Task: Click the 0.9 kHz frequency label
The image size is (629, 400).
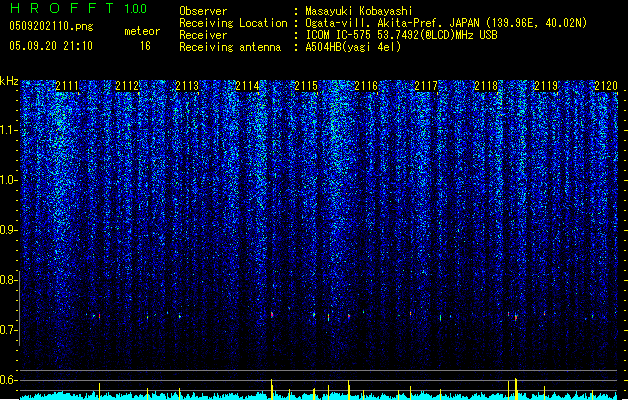Action: click(8, 230)
